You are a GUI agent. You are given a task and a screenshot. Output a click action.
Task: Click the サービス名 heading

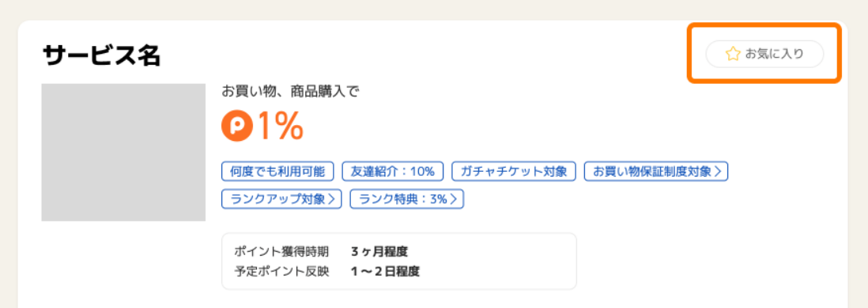[x=101, y=55]
